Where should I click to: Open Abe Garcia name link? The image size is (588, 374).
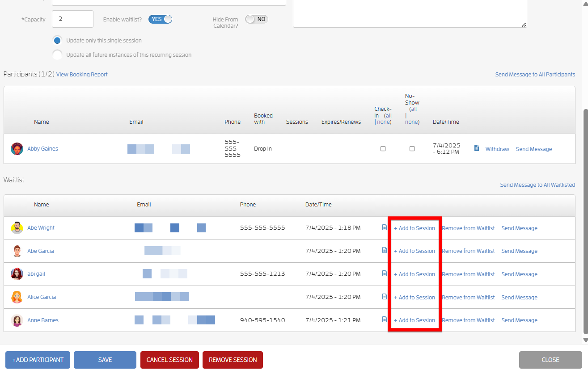[x=40, y=251]
